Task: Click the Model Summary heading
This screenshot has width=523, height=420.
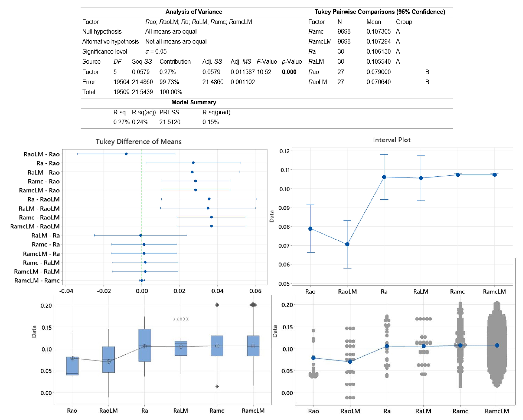Action: click(194, 102)
